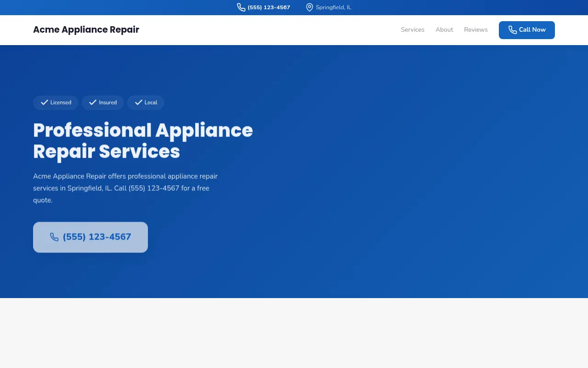
Task: Select Reviews in the navigation bar
Action: (475, 29)
